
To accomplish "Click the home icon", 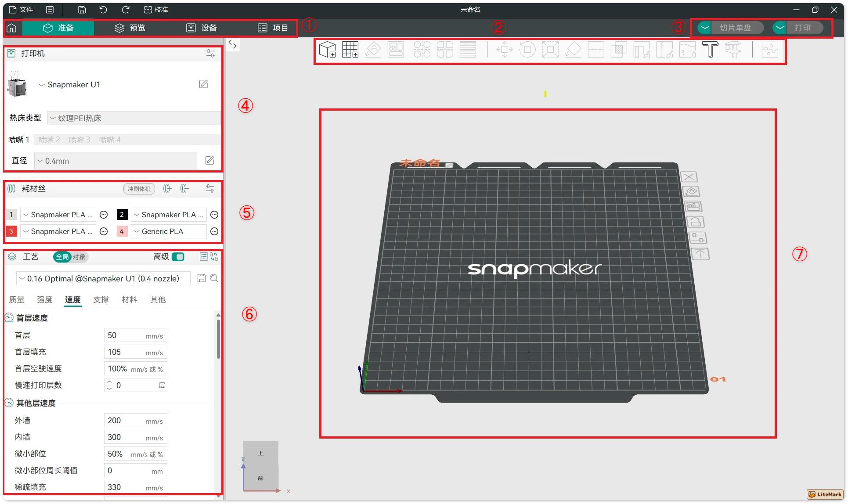I will tap(11, 28).
